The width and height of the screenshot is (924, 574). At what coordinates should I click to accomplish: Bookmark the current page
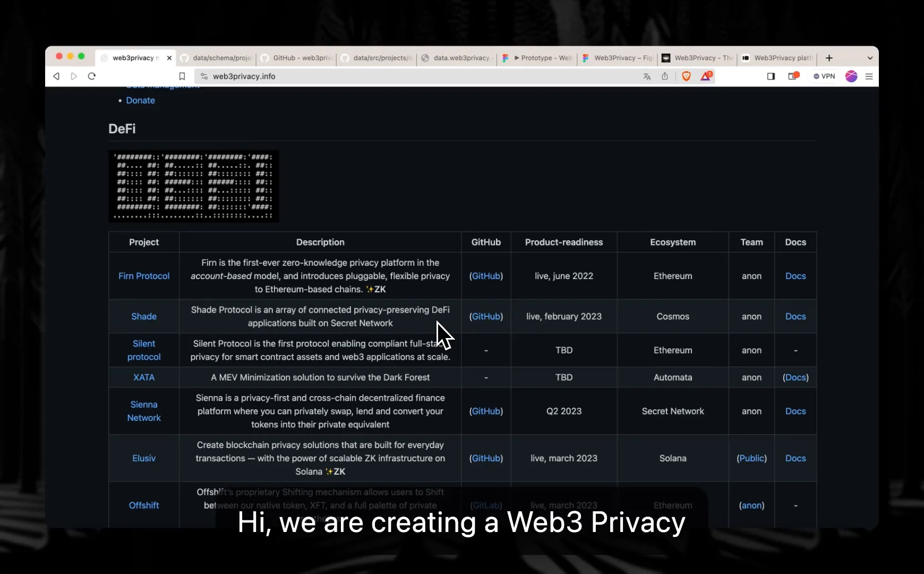182,76
